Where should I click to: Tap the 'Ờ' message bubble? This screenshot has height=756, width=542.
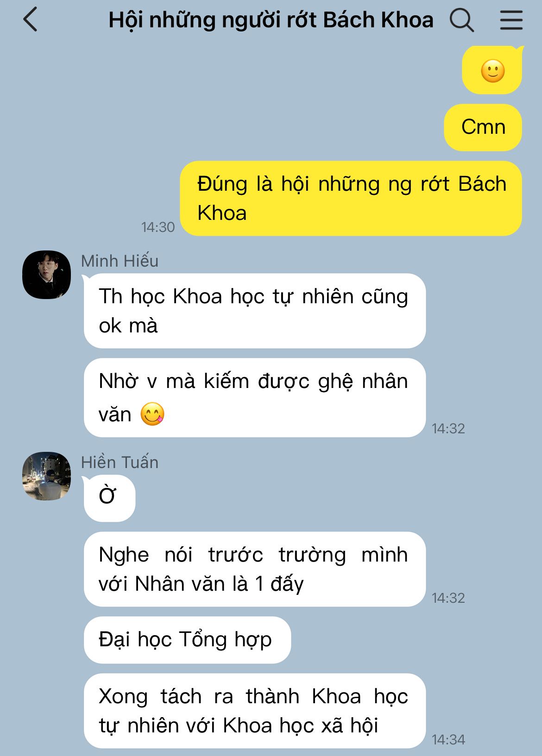109,498
